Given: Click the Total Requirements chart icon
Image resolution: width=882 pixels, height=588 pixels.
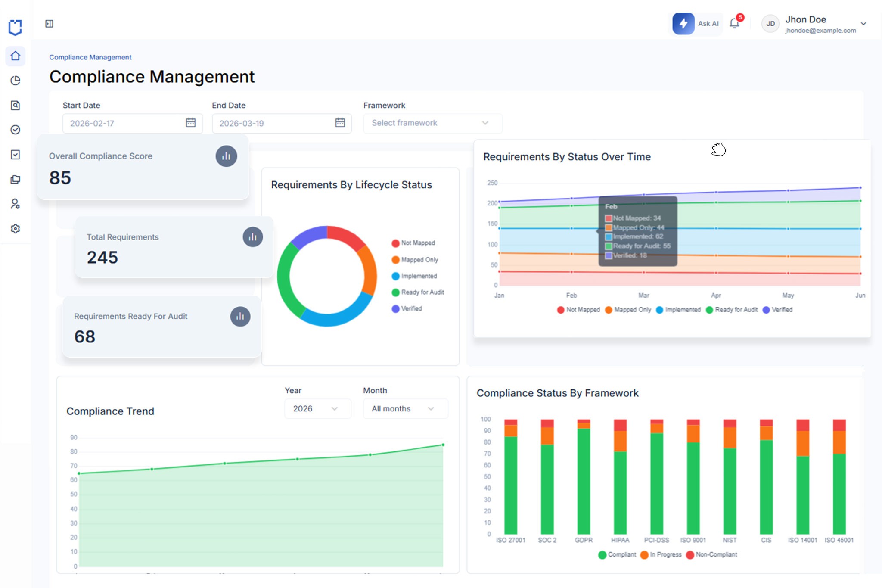Looking at the screenshot, I should tap(253, 237).
